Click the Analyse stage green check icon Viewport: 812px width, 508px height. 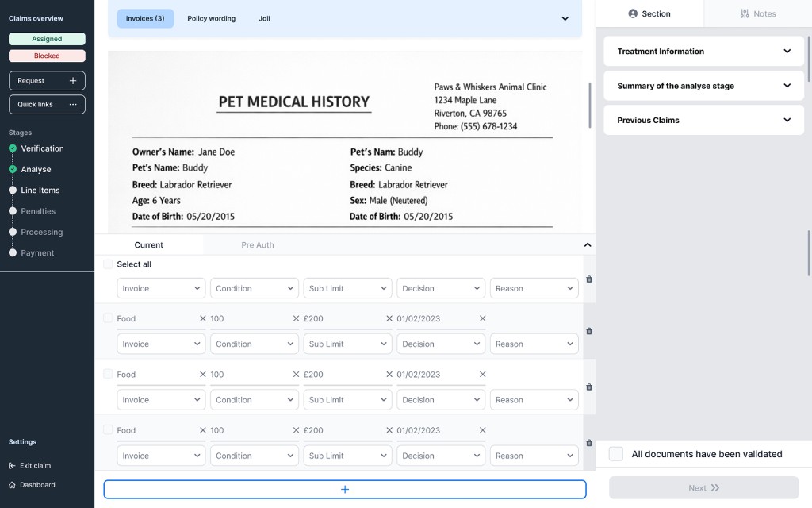(x=13, y=170)
